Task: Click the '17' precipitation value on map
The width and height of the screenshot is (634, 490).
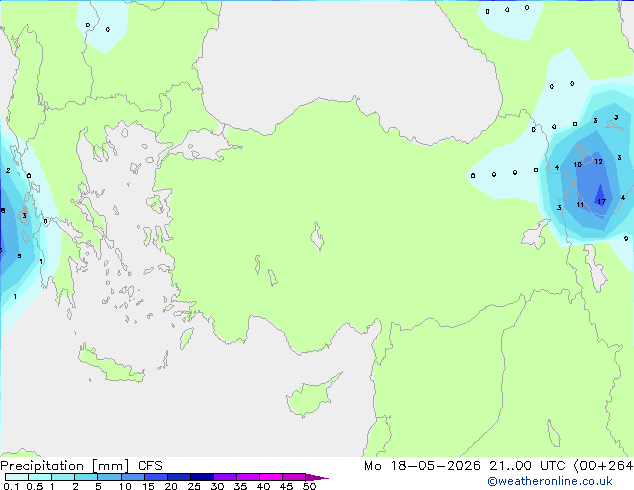Action: coord(602,201)
